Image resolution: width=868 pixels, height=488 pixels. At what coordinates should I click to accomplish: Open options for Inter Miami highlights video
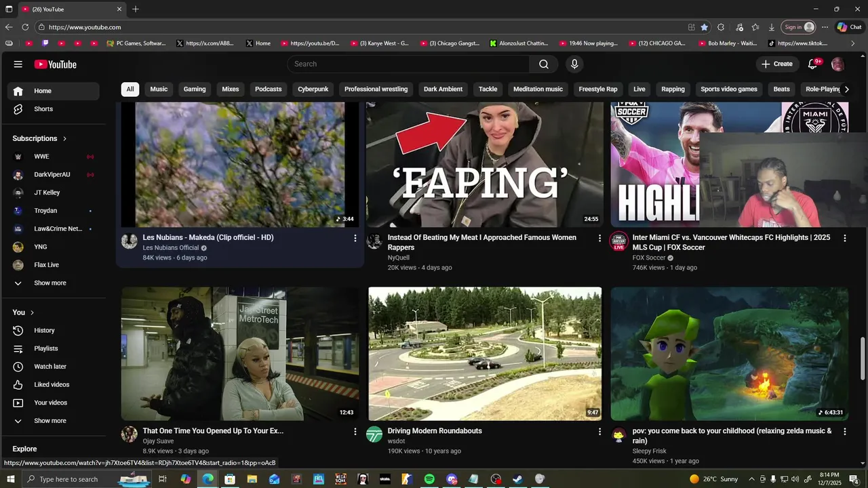tap(844, 238)
